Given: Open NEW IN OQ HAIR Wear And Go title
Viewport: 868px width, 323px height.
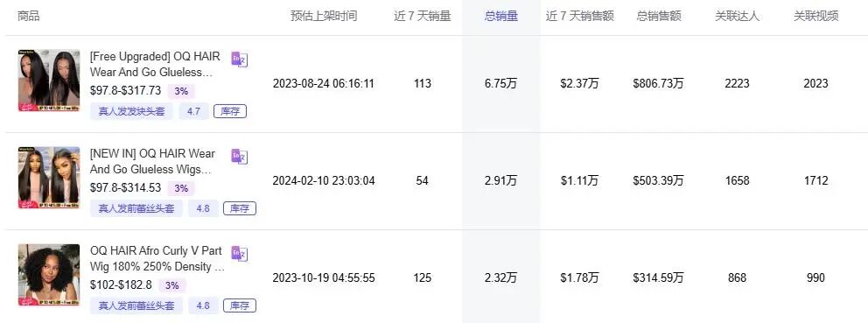Looking at the screenshot, I should 153,161.
